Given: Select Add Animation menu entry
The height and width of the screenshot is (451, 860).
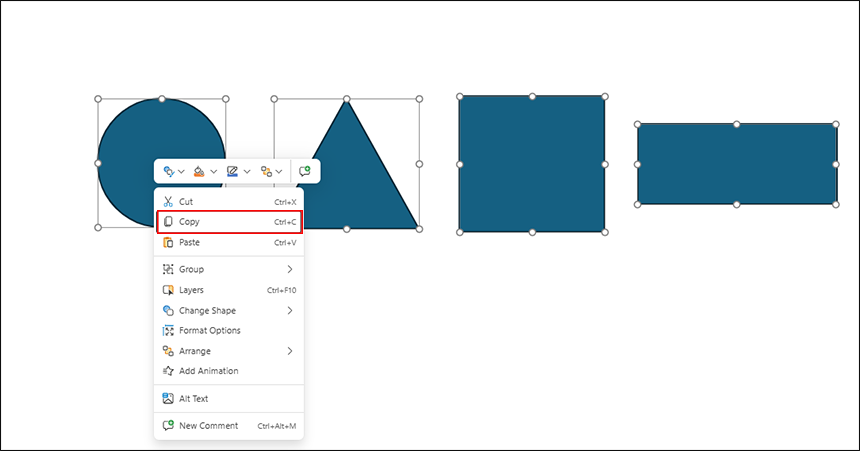Looking at the screenshot, I should [x=208, y=371].
